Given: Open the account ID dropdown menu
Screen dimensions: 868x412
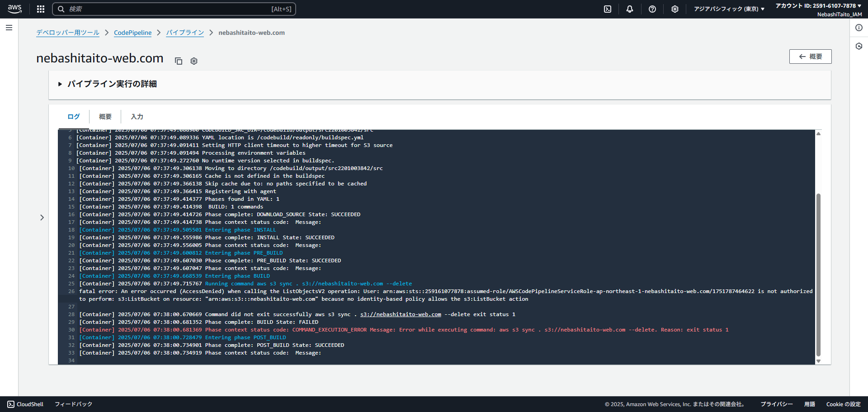Looking at the screenshot, I should click(x=818, y=6).
